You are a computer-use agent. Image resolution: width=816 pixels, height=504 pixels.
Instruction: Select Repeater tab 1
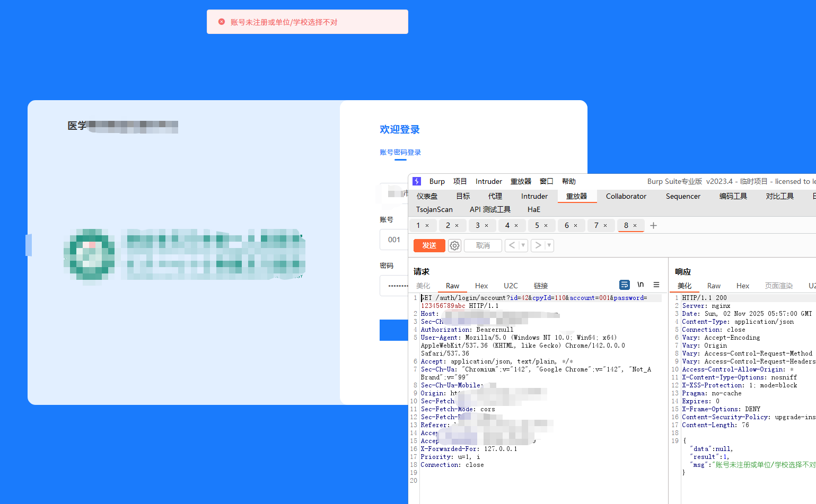click(x=418, y=225)
